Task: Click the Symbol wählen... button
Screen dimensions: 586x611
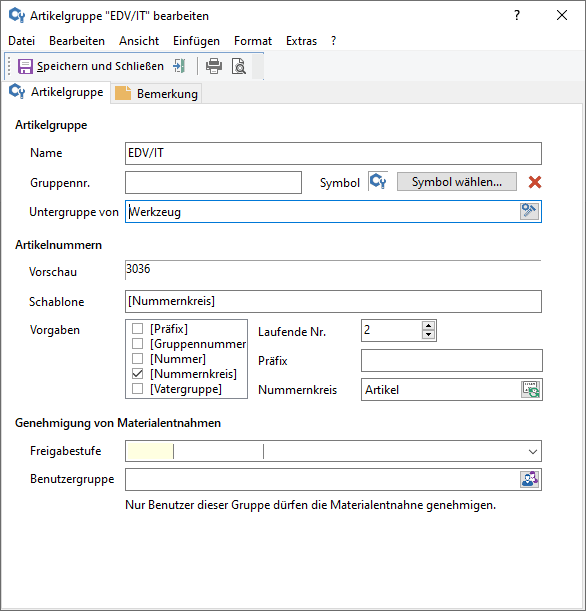Action: [x=457, y=182]
